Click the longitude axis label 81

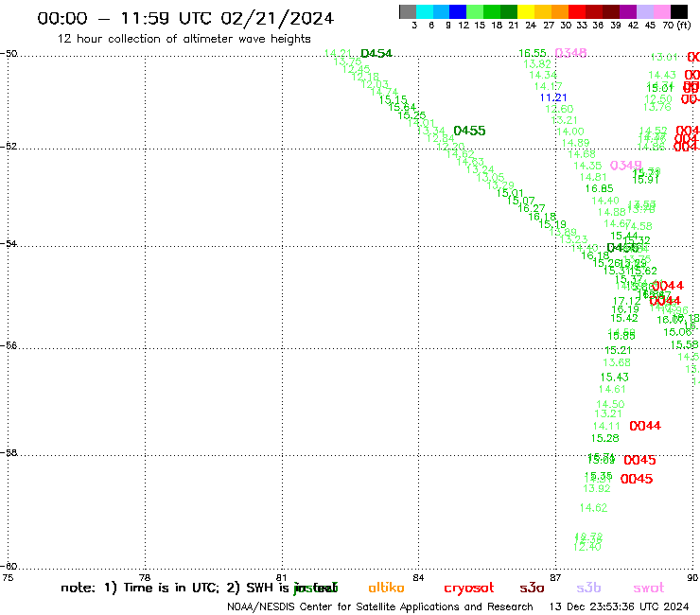tap(282, 577)
